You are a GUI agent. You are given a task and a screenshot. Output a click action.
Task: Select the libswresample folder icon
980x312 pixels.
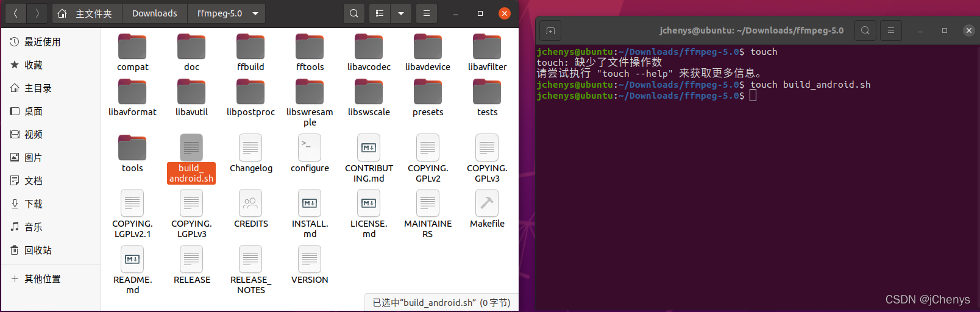310,91
